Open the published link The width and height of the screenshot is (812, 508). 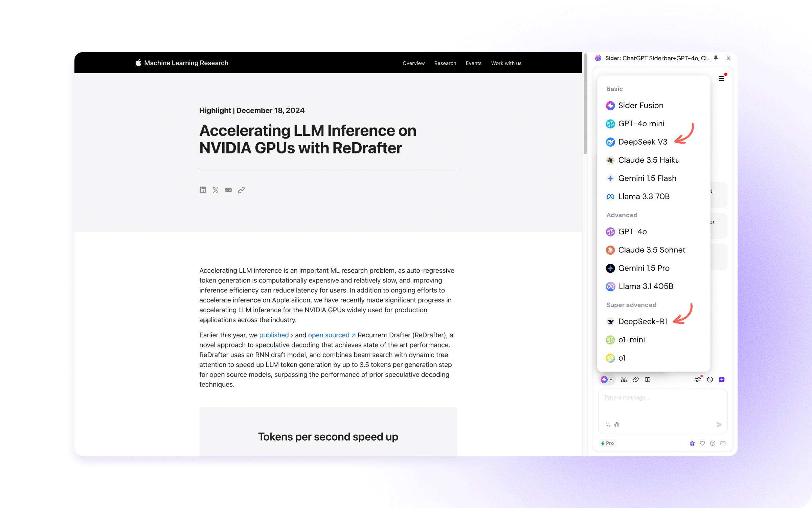(276, 335)
